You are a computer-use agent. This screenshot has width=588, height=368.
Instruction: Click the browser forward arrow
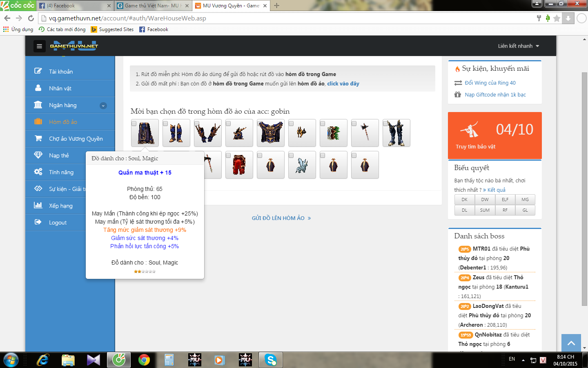[x=19, y=18]
